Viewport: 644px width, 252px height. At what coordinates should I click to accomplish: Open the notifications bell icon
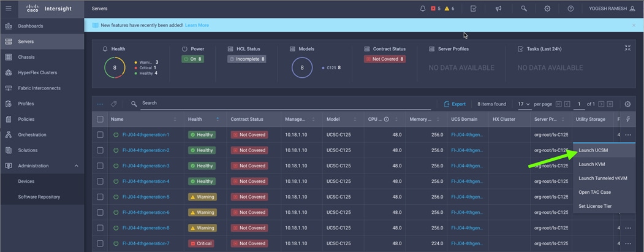(423, 8)
